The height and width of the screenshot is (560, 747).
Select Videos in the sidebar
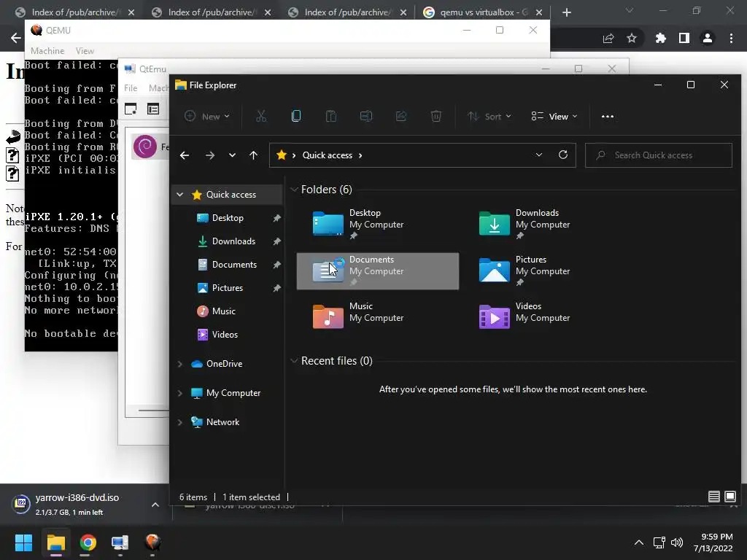point(225,334)
